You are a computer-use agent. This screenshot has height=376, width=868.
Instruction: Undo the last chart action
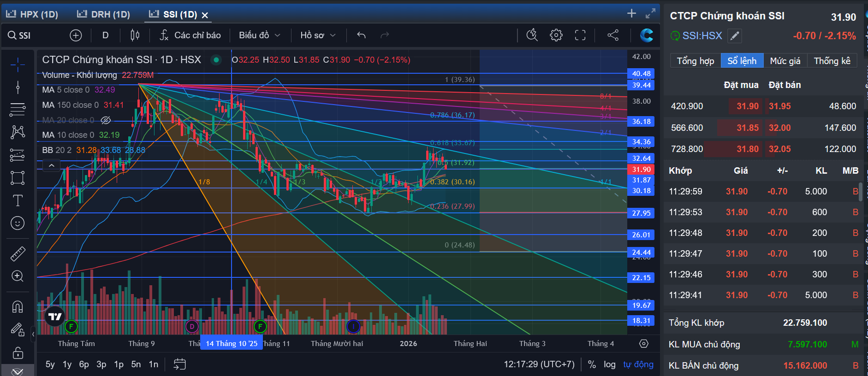coord(362,35)
